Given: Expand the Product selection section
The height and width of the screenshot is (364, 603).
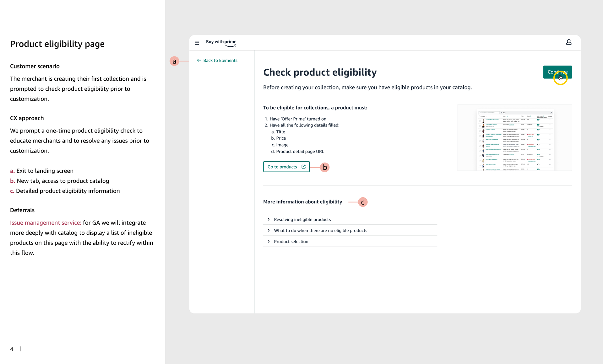Looking at the screenshot, I should (291, 241).
